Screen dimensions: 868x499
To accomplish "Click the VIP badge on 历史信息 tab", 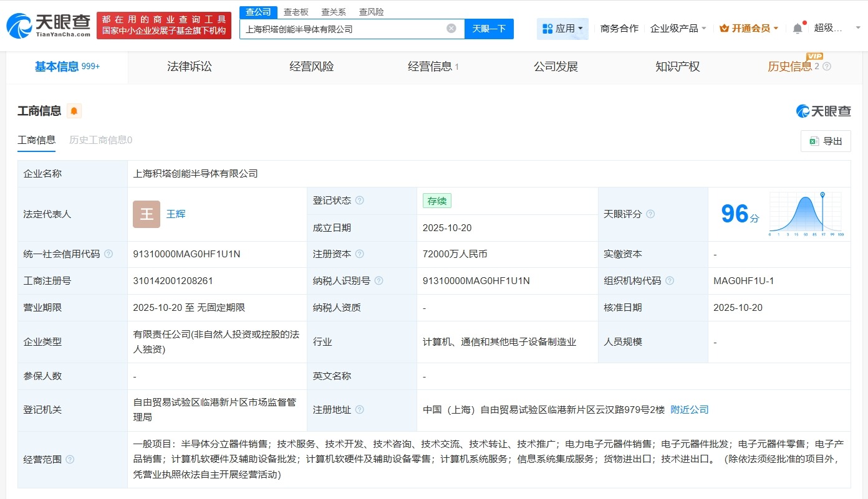I will point(813,56).
